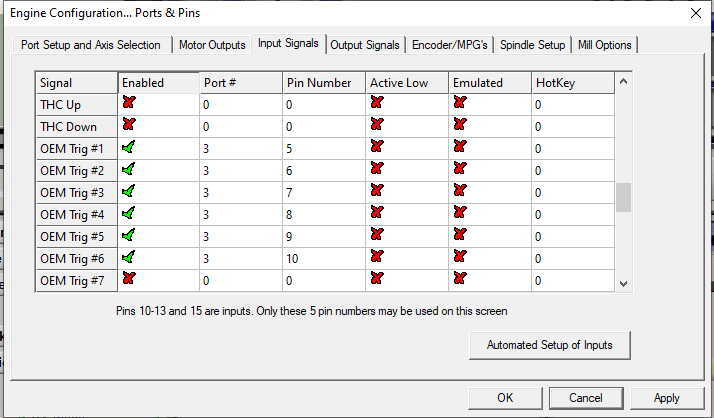Disable the OEM Trig #5 enabled checkmark

128,234
